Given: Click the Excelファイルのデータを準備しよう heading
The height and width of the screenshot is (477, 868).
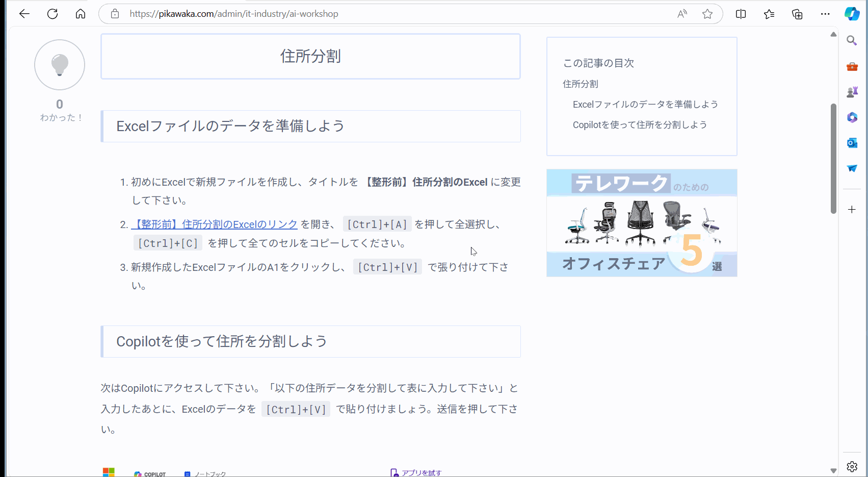Looking at the screenshot, I should [x=230, y=126].
